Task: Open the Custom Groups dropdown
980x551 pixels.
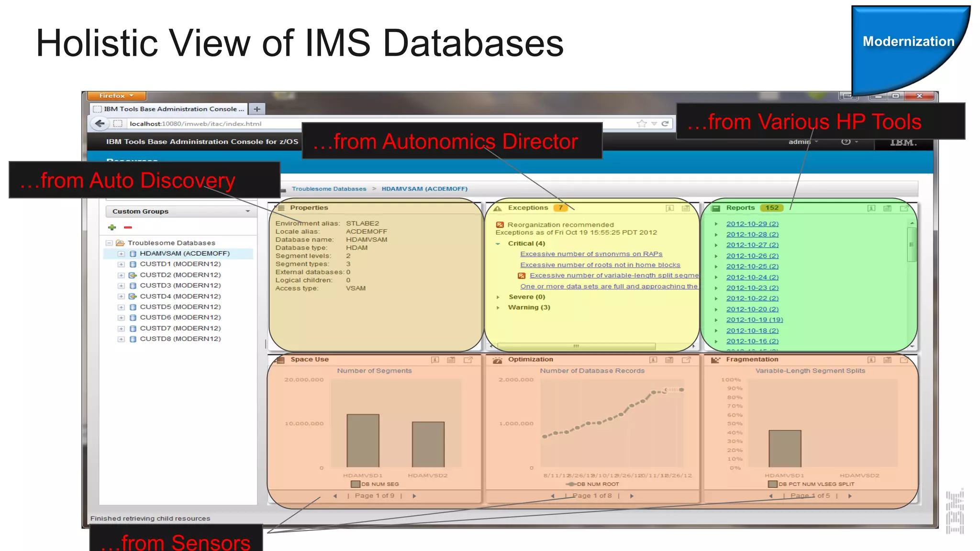Action: [181, 211]
